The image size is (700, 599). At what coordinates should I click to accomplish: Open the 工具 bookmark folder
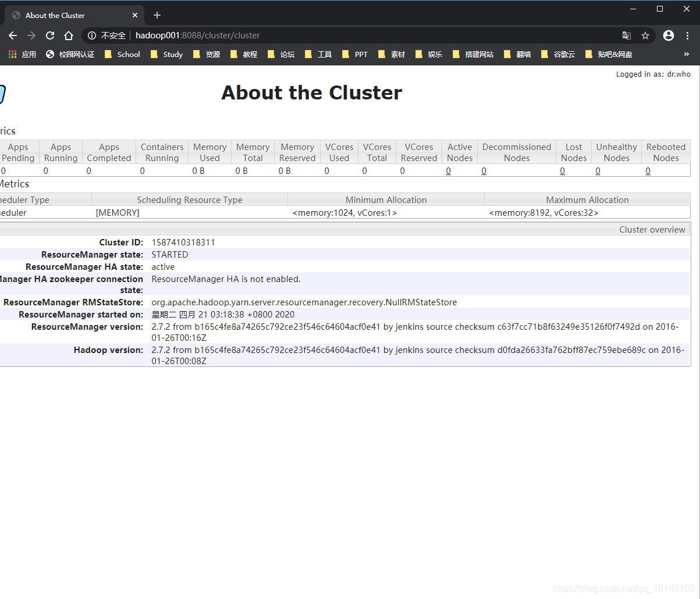pyautogui.click(x=318, y=54)
